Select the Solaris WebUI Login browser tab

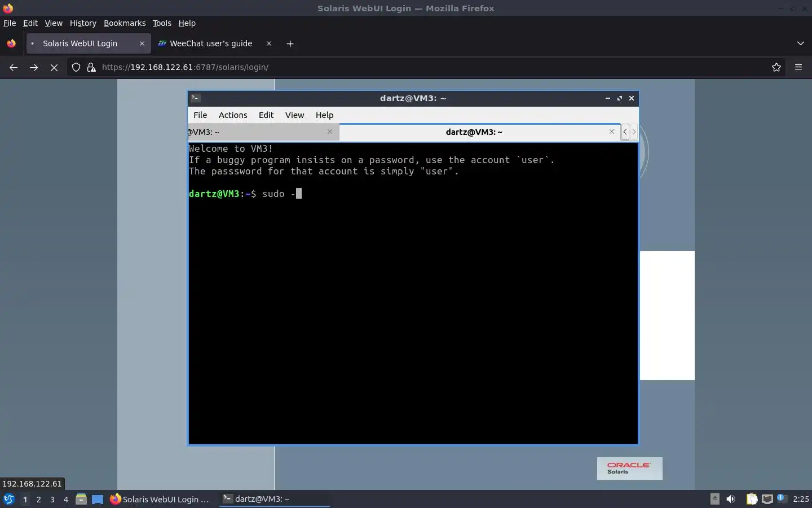coord(89,43)
